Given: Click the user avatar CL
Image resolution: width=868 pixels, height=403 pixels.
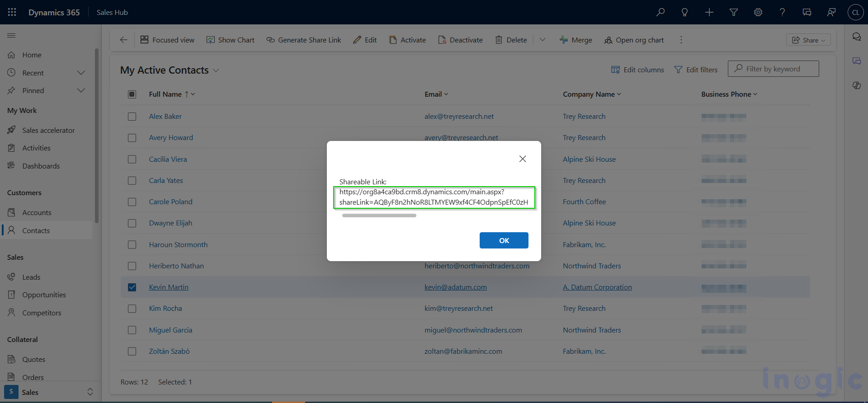Looking at the screenshot, I should pyautogui.click(x=855, y=12).
